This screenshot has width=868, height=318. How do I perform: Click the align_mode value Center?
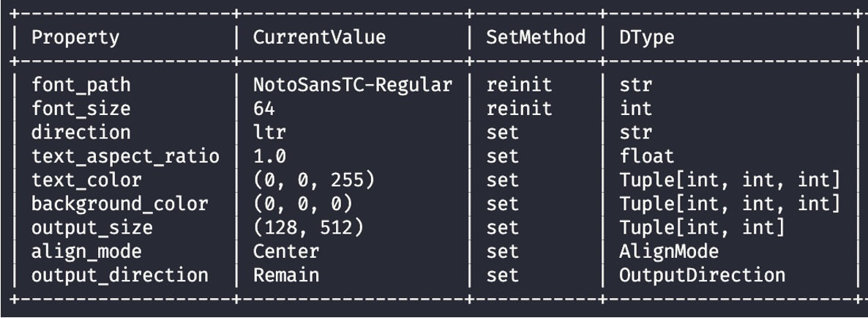pyautogui.click(x=286, y=251)
